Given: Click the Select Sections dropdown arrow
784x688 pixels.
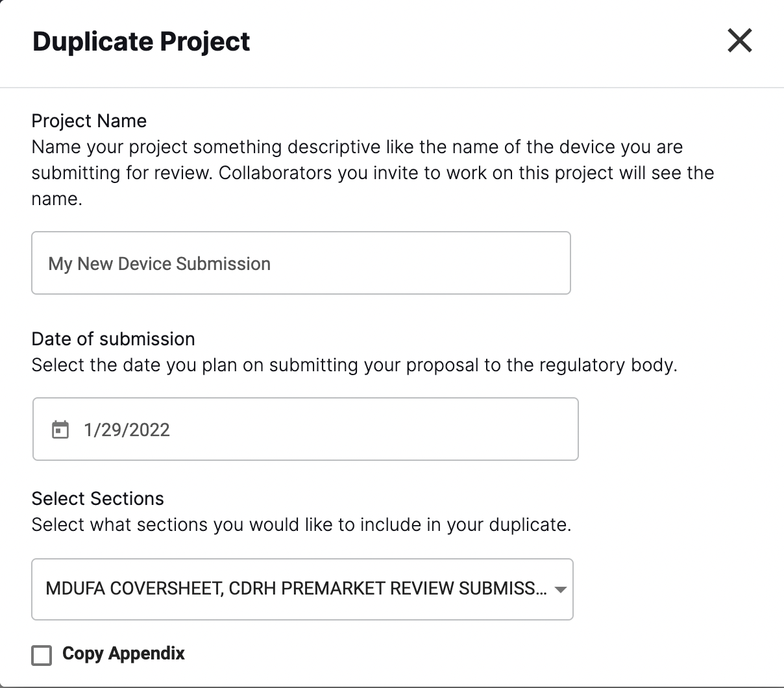Looking at the screenshot, I should (561, 590).
